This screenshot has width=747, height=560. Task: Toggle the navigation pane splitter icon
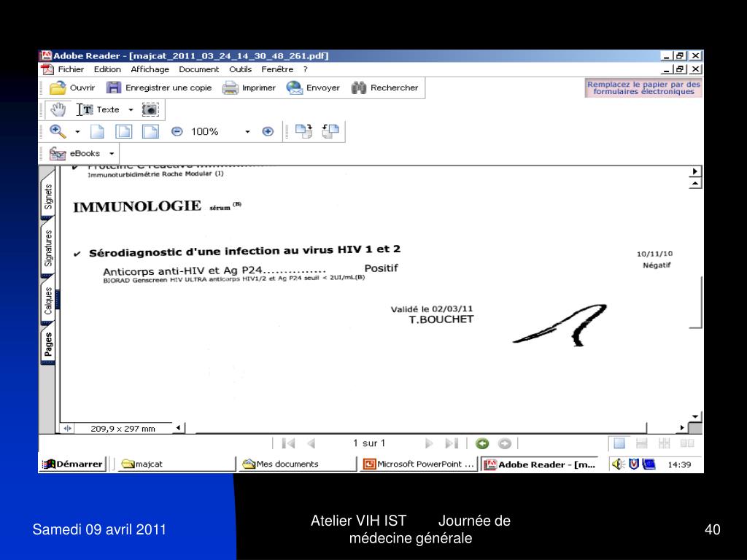pos(68,429)
